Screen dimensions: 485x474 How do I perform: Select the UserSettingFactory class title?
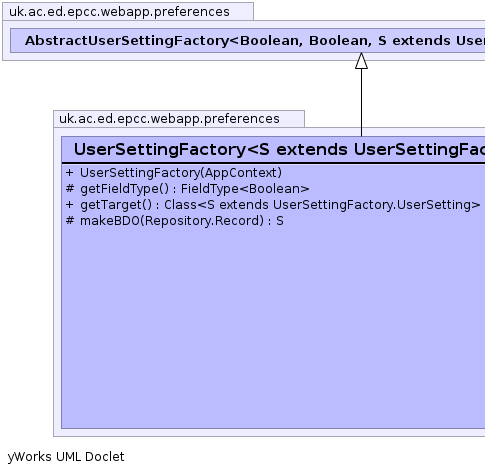tap(279, 149)
